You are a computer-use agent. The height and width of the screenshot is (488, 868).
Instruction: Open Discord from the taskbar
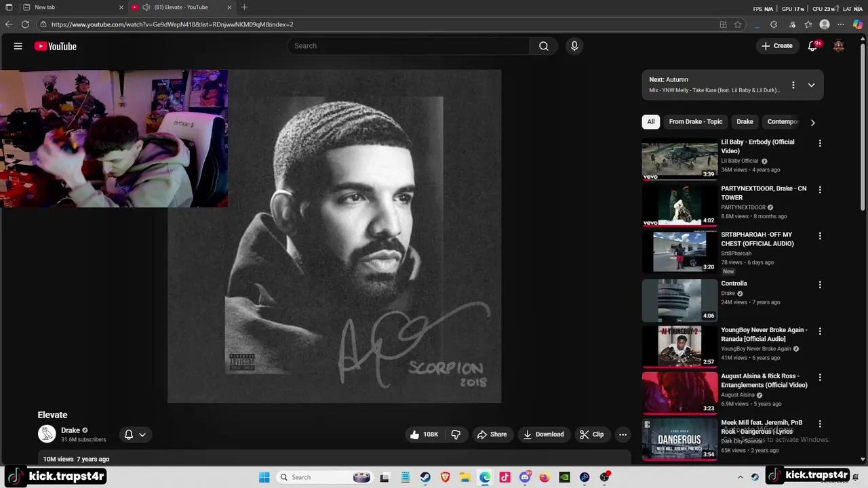(525, 477)
